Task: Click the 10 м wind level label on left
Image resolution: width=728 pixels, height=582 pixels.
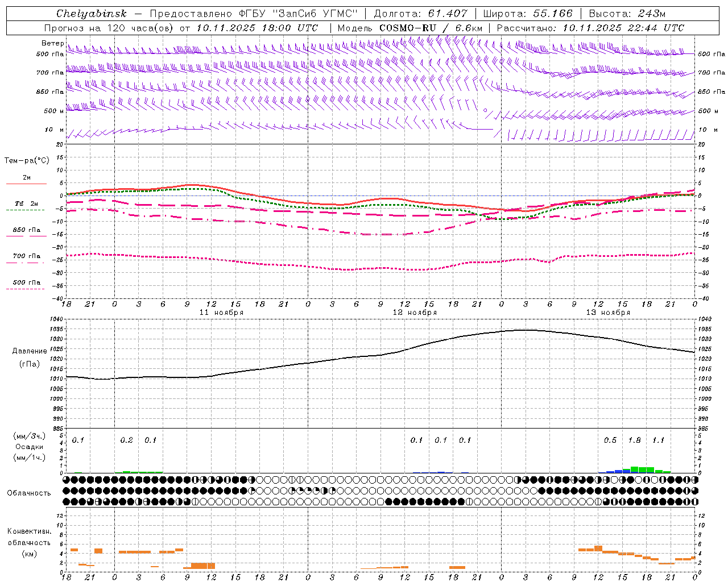Action: coord(54,130)
